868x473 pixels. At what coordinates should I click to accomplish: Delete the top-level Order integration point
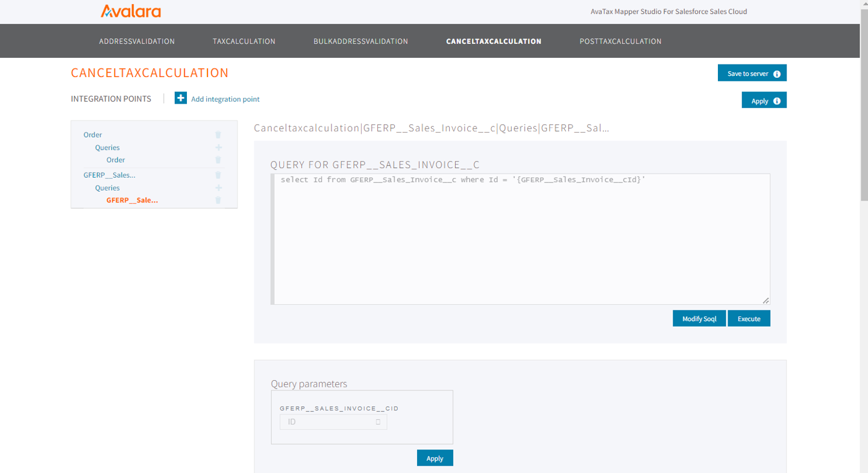coord(218,135)
